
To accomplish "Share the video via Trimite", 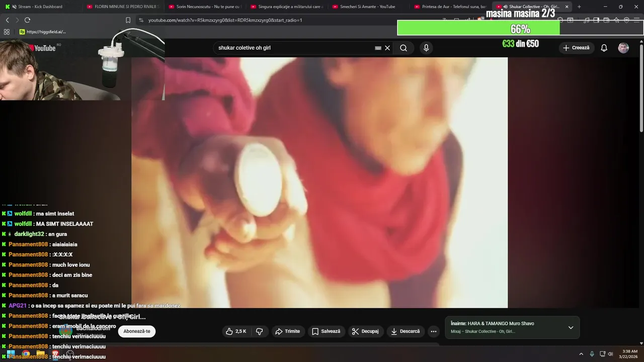I will tap(287, 331).
